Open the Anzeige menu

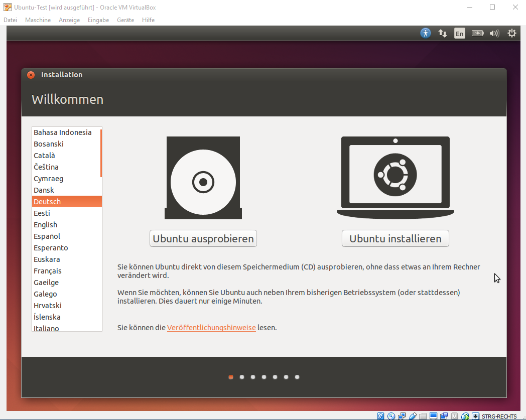click(69, 20)
